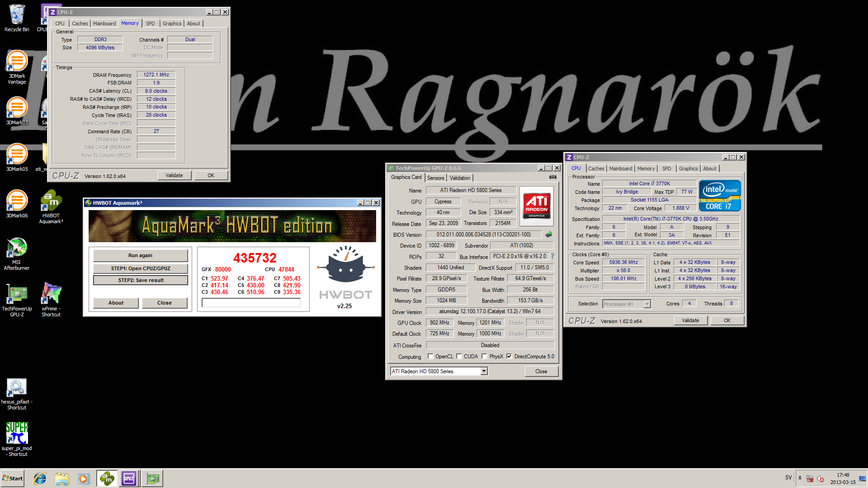Open super_pi_mod shortcut icon
Image resolution: width=868 pixels, height=488 pixels.
[17, 439]
